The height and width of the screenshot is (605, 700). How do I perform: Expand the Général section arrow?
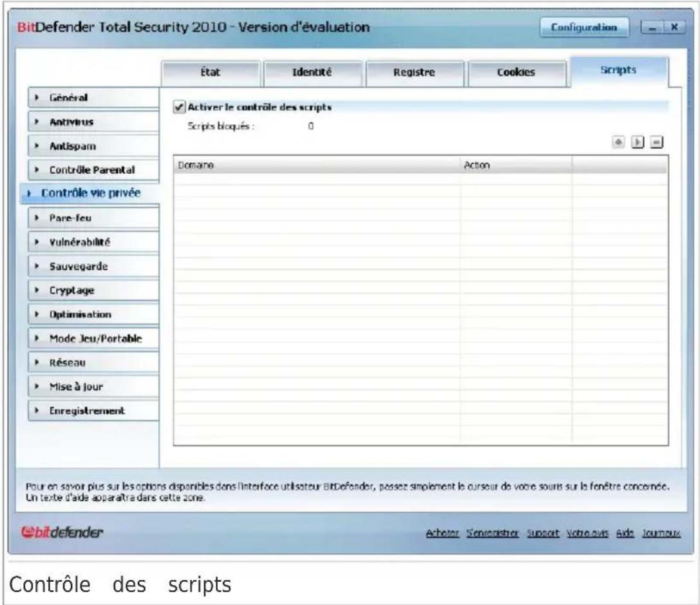click(37, 97)
